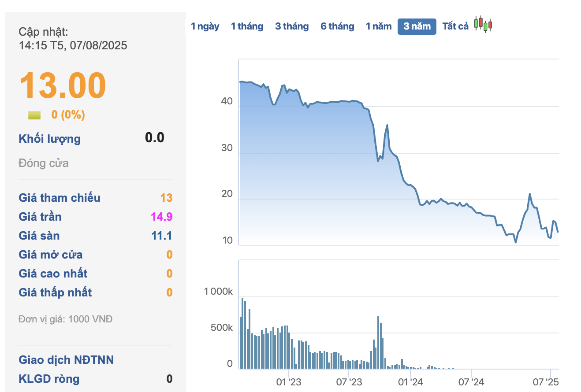The width and height of the screenshot is (581, 392).
Task: Click the Giá tham chiếu label
Action: point(60,198)
